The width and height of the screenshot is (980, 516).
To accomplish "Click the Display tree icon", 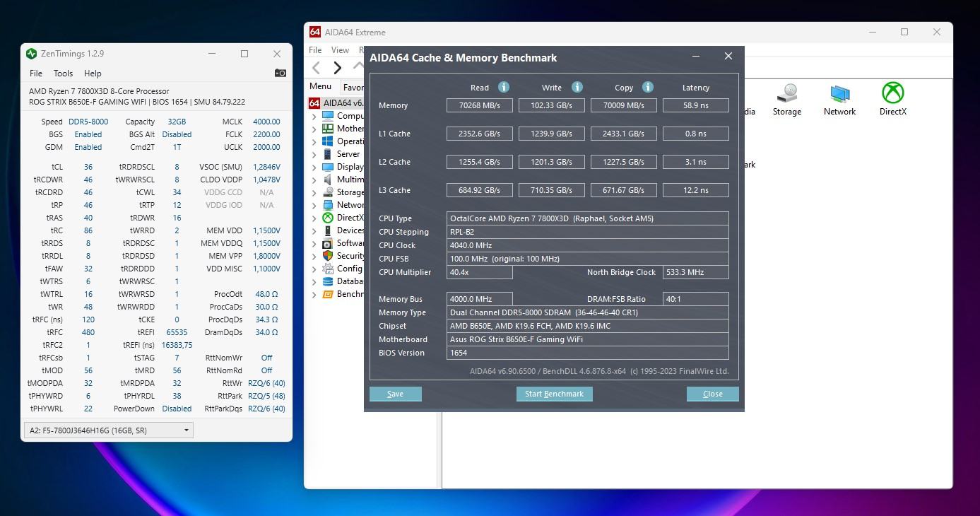I will tap(328, 167).
